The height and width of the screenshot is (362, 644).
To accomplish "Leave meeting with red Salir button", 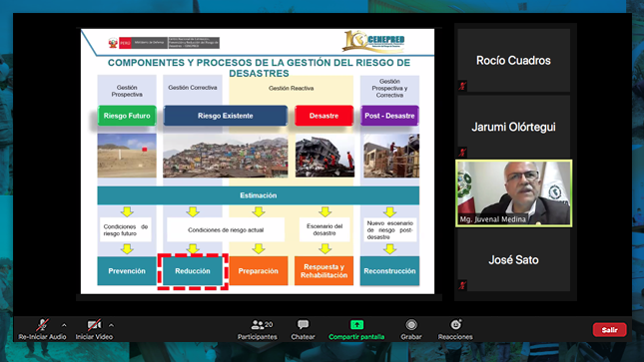I will pos(609,329).
